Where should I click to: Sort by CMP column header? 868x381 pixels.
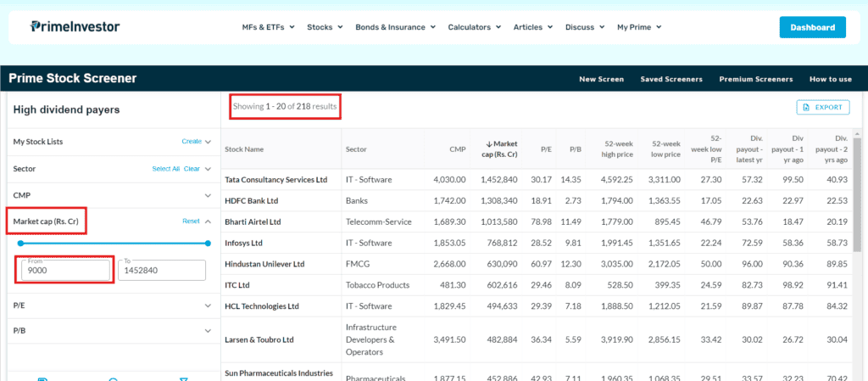click(458, 149)
